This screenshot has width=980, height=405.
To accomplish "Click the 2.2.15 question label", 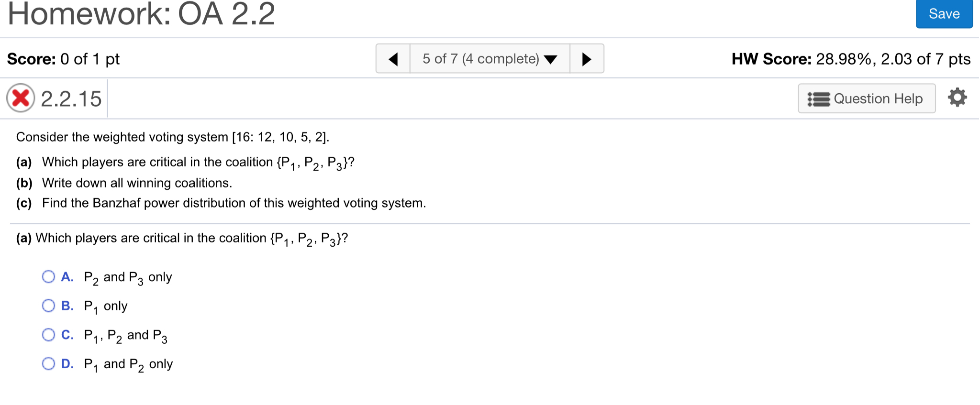I will (71, 98).
